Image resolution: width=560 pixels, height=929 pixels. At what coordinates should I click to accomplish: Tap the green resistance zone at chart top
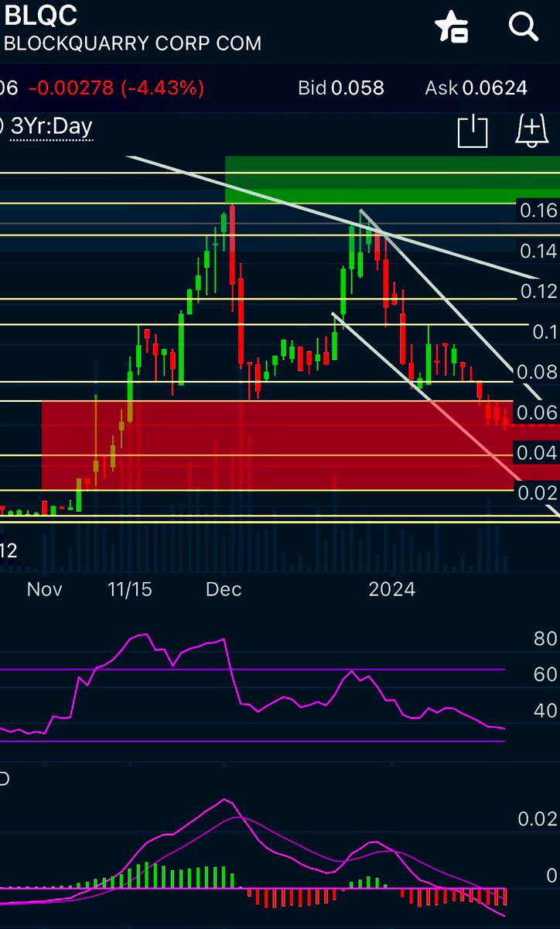392,180
